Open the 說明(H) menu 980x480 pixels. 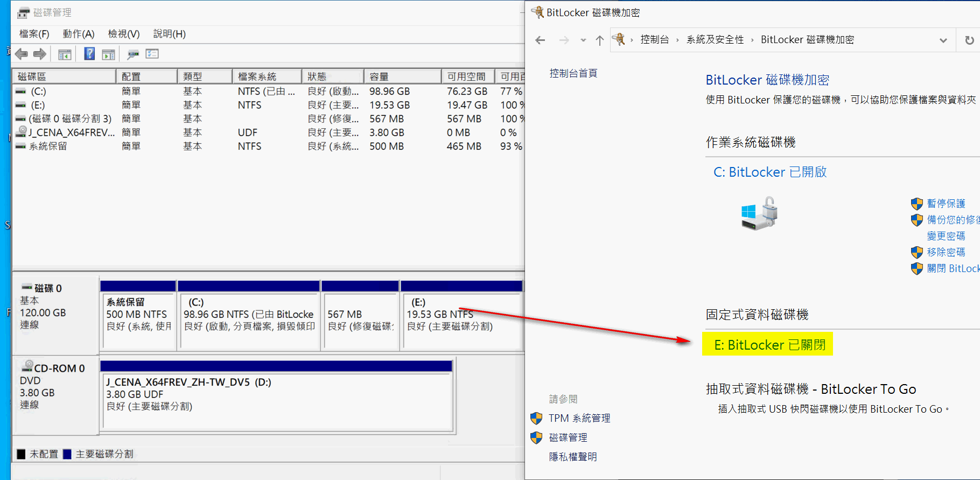170,34
